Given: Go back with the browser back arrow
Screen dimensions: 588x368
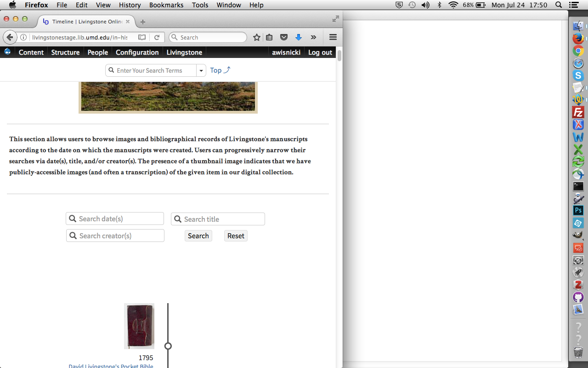Looking at the screenshot, I should 10,37.
